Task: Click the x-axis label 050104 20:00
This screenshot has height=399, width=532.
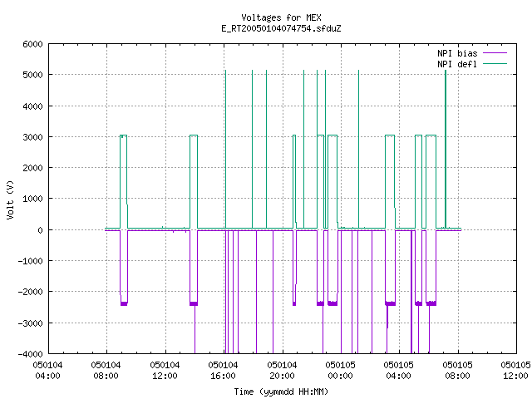Action: coord(282,371)
